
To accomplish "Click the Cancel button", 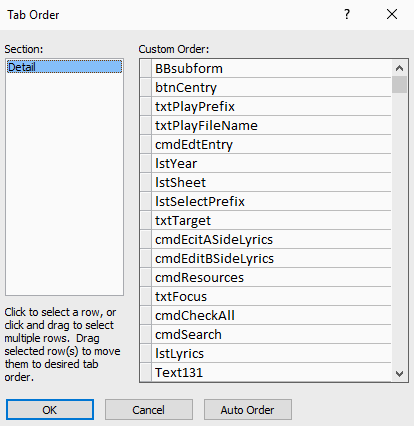I will click(149, 410).
